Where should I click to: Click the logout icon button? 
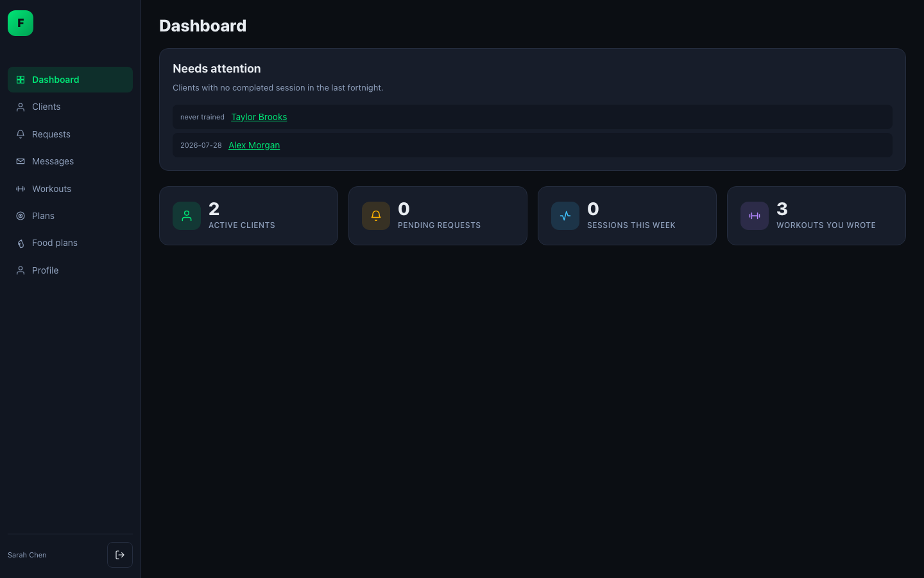120,555
